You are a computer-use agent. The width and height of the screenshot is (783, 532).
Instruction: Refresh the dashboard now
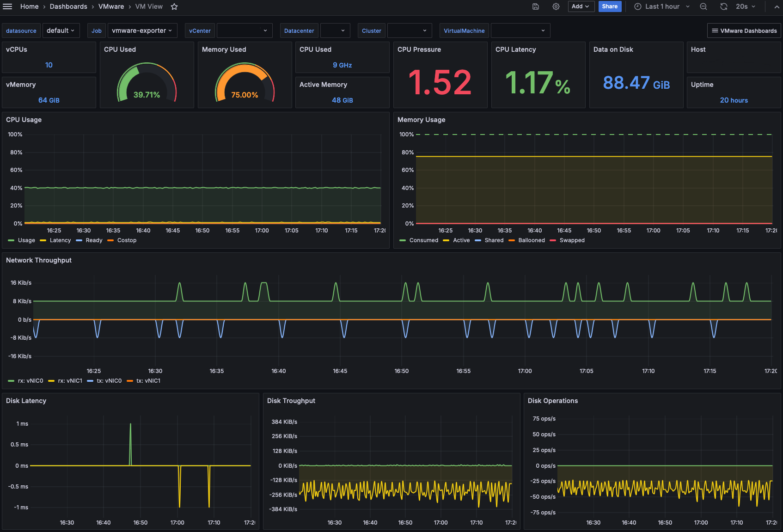point(724,6)
